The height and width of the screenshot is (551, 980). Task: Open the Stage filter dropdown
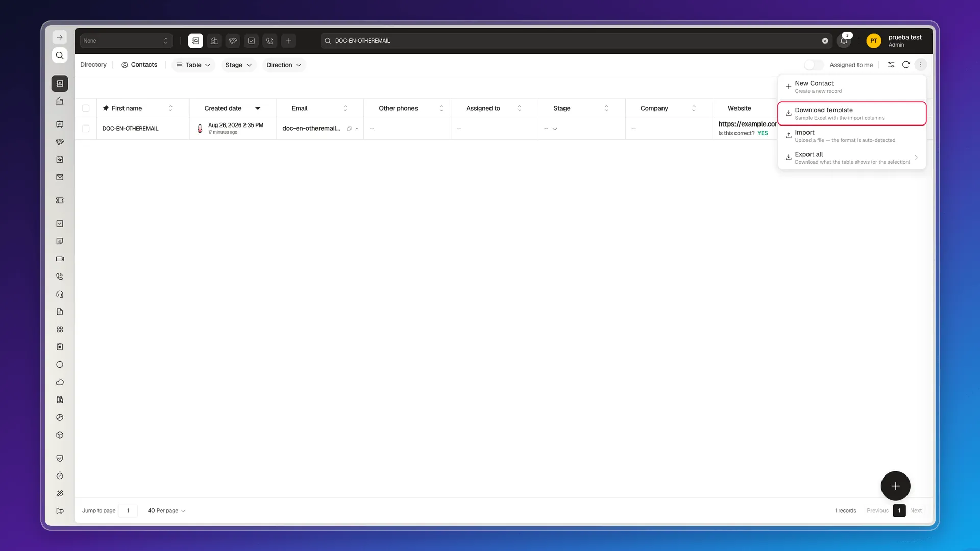click(x=238, y=65)
